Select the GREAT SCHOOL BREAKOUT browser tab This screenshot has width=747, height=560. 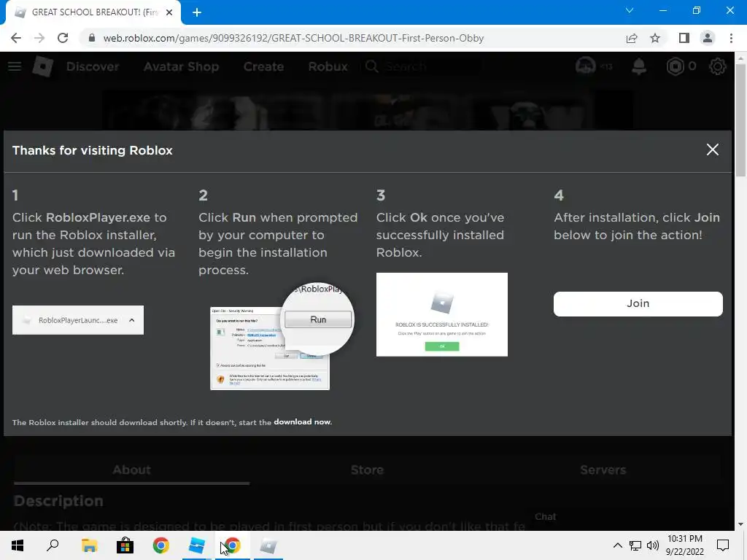[x=93, y=12]
